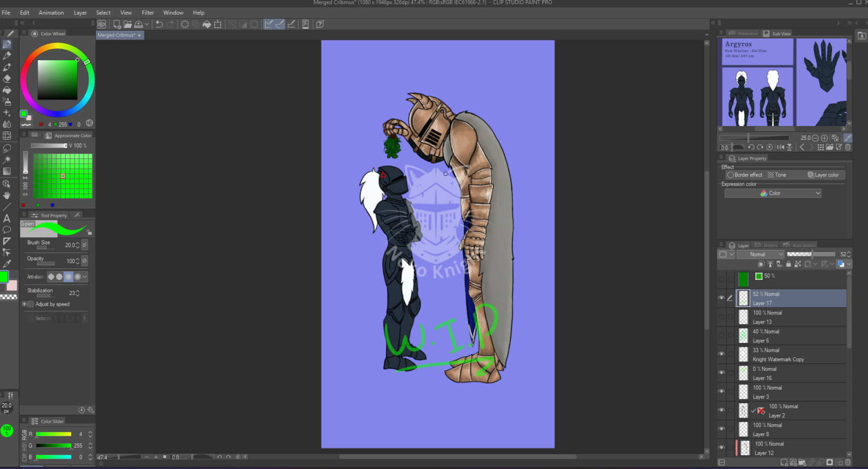The image size is (868, 469).
Task: Select the Hand move tool
Action: (x=7, y=195)
